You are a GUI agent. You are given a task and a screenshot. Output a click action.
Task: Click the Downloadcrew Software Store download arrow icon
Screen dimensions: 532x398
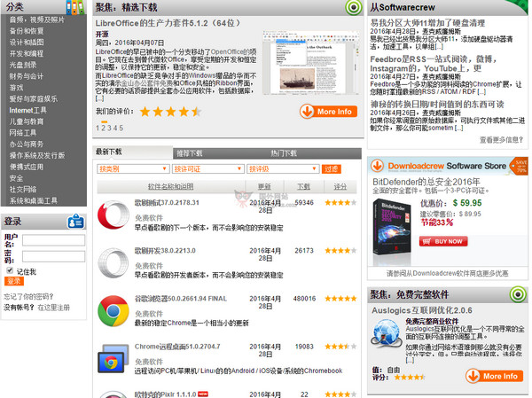point(377,166)
